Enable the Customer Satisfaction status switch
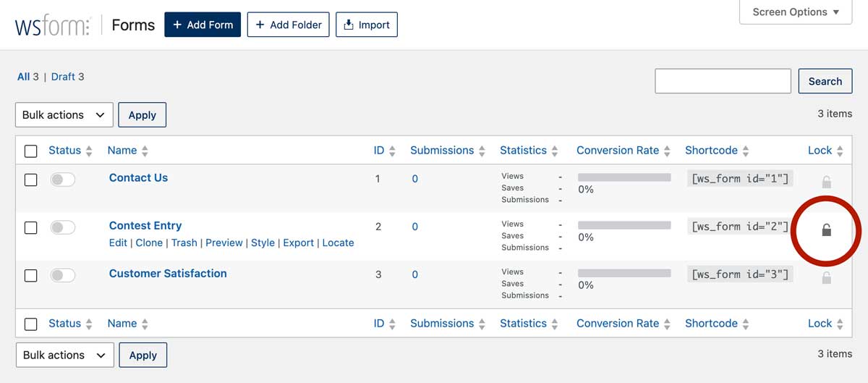Screen dimensions: 868x383 (62, 275)
